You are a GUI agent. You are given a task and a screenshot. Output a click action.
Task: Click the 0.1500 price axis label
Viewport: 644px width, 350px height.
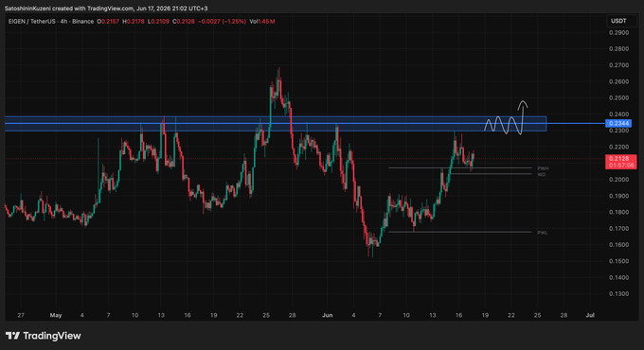[619, 261]
